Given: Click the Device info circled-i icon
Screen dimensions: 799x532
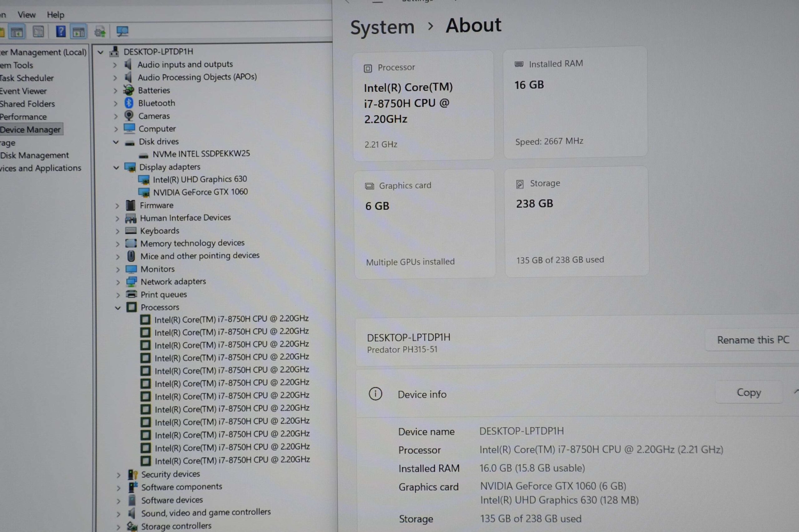Looking at the screenshot, I should tap(375, 394).
